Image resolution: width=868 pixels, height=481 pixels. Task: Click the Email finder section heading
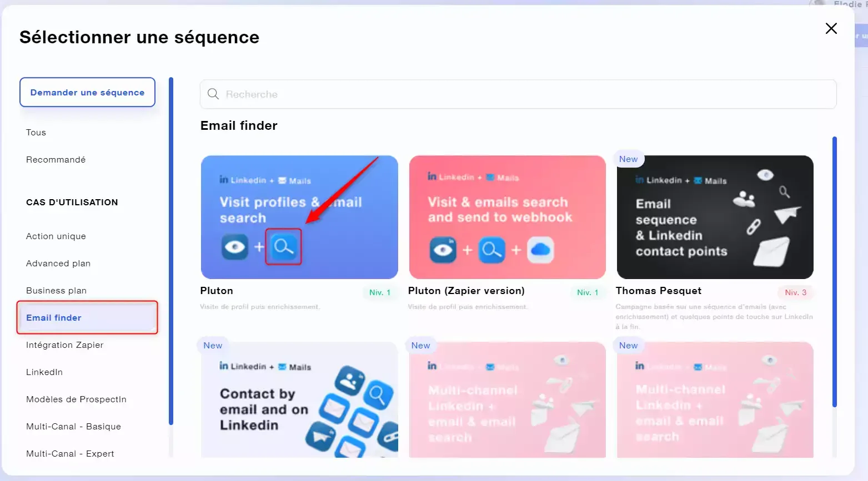pyautogui.click(x=239, y=125)
